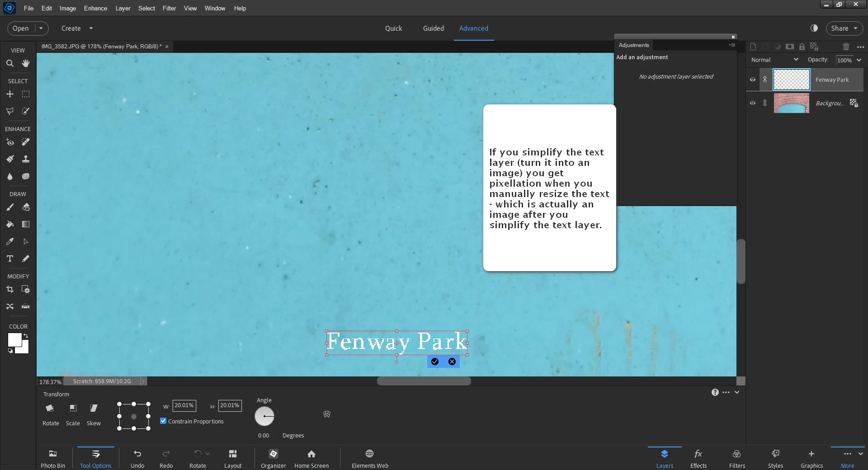This screenshot has height=470, width=868.
Task: Click the Undo button
Action: pos(137,458)
